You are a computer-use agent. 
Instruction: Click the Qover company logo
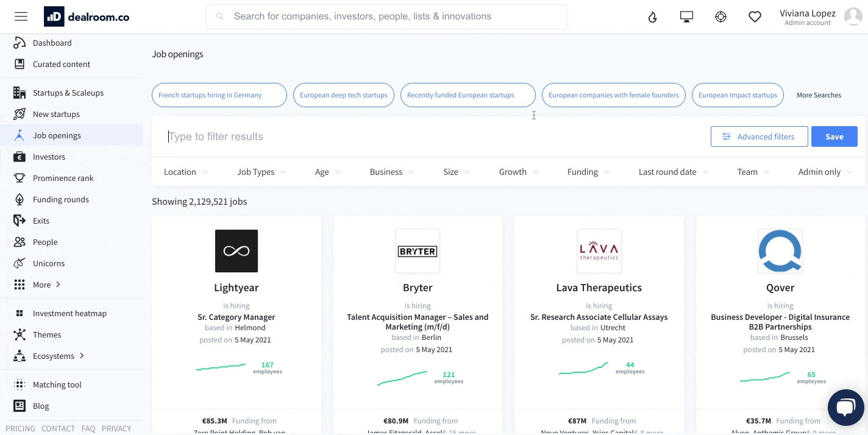click(780, 251)
